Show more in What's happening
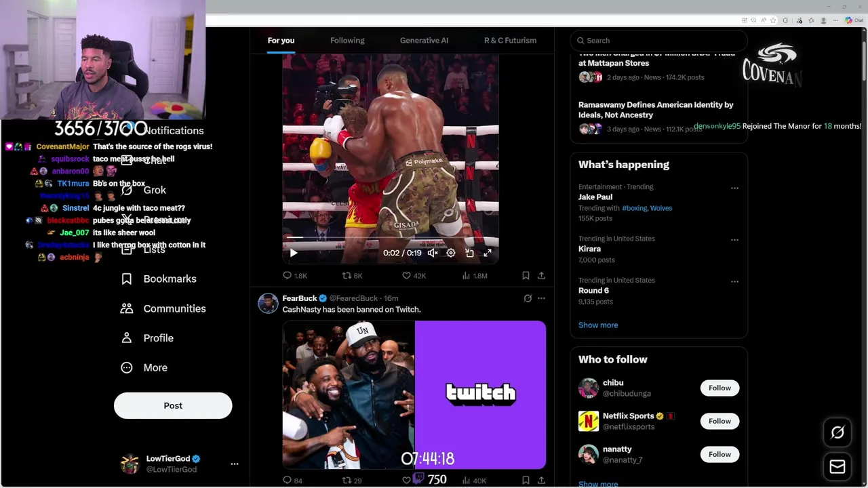The width and height of the screenshot is (868, 488). 598,325
